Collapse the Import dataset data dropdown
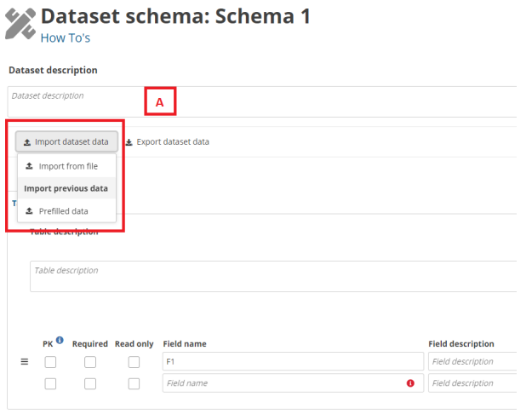The image size is (532, 414). tap(66, 141)
